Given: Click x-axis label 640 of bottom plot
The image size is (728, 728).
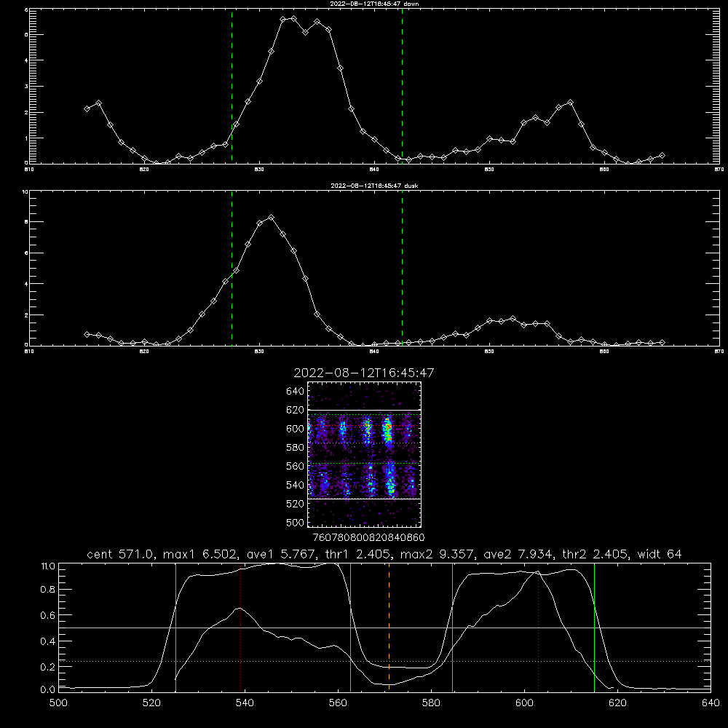Looking at the screenshot, I should pyautogui.click(x=711, y=703).
